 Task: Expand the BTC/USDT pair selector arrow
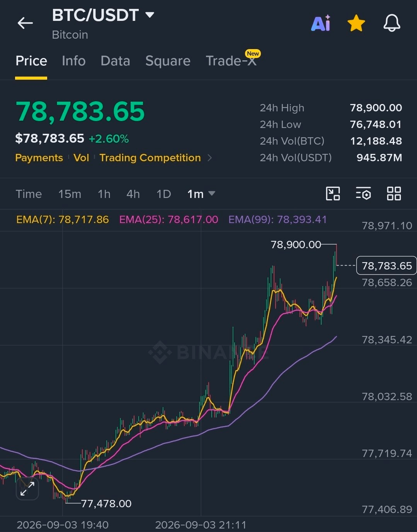tap(150, 15)
